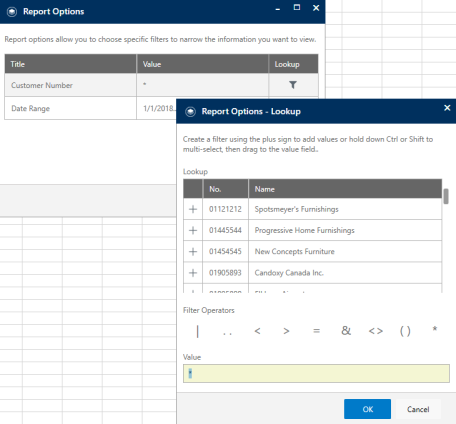Focus the lookup Value input field
The width and height of the screenshot is (456, 424).
[316, 373]
